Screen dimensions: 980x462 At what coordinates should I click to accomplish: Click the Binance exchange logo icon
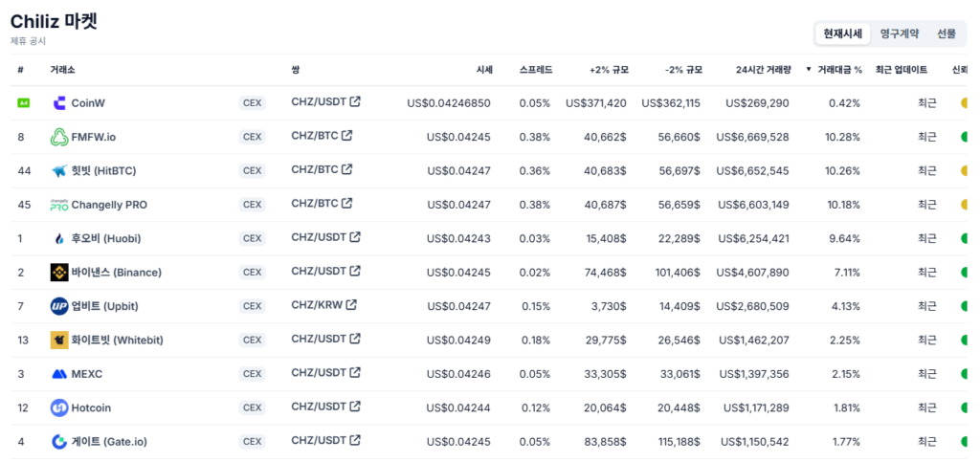click(x=59, y=273)
